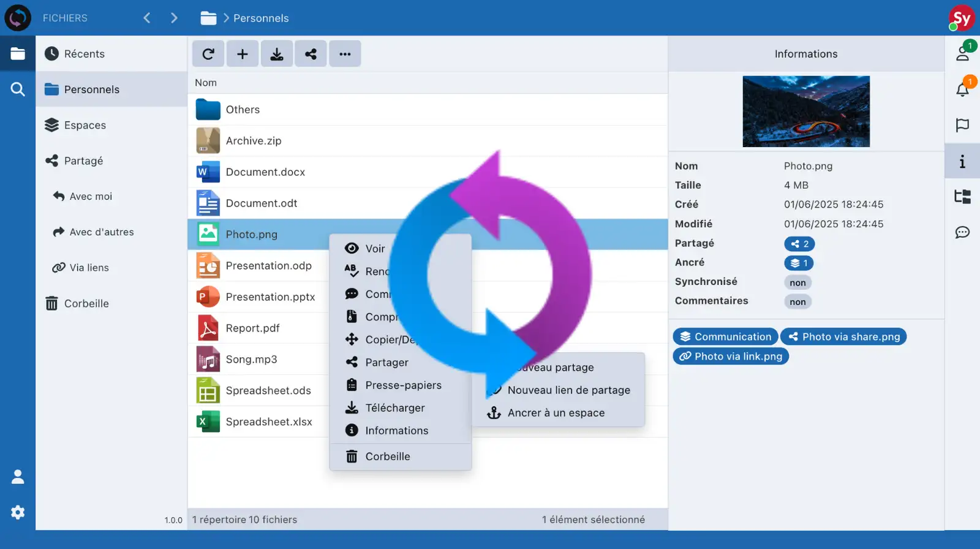Open the Sy user avatar
This screenshot has width=980, height=549.
click(x=962, y=18)
